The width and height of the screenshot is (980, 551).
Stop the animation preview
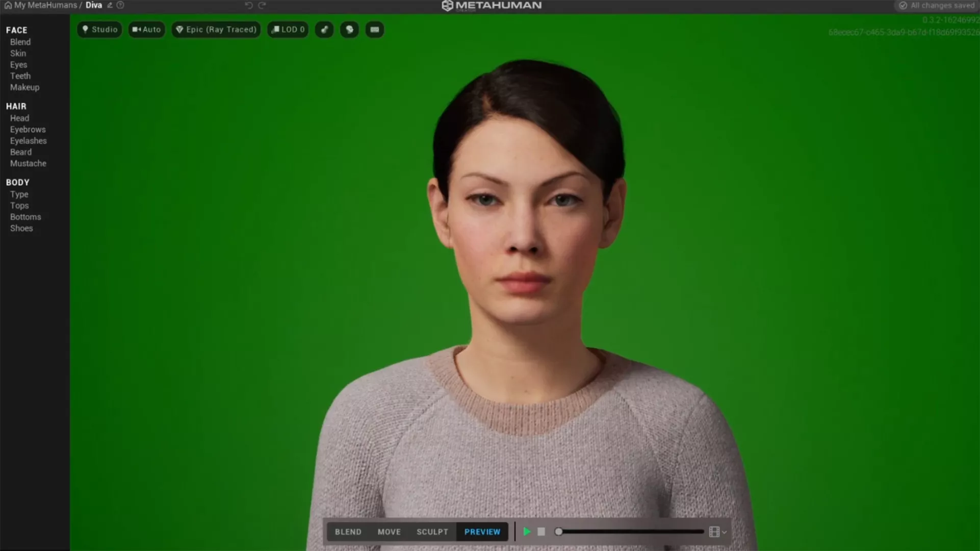[541, 532]
